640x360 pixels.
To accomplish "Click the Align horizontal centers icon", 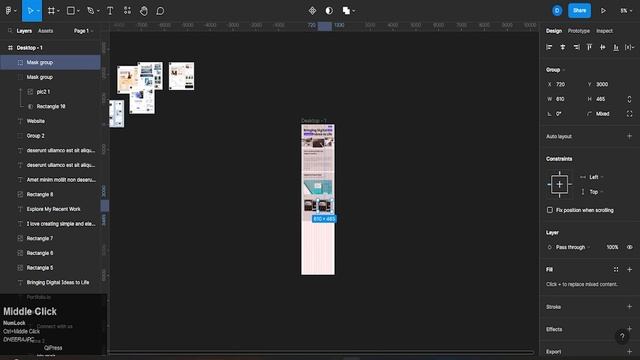I will point(563,47).
